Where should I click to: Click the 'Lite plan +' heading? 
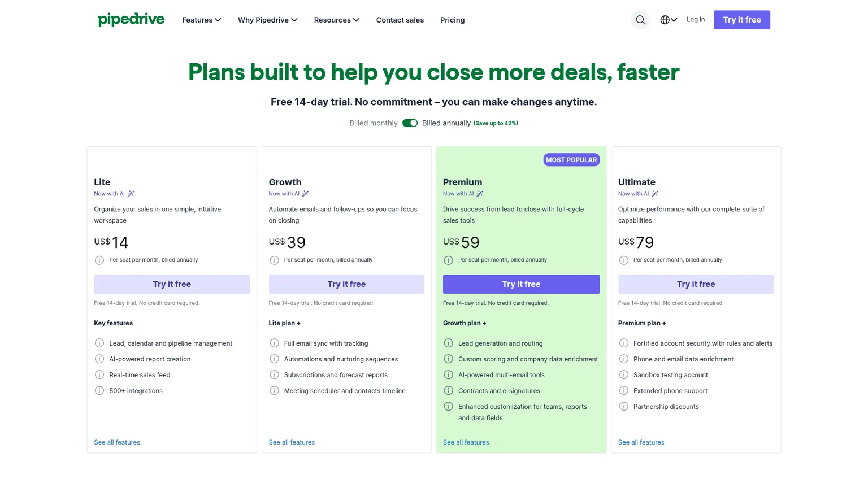(x=285, y=323)
